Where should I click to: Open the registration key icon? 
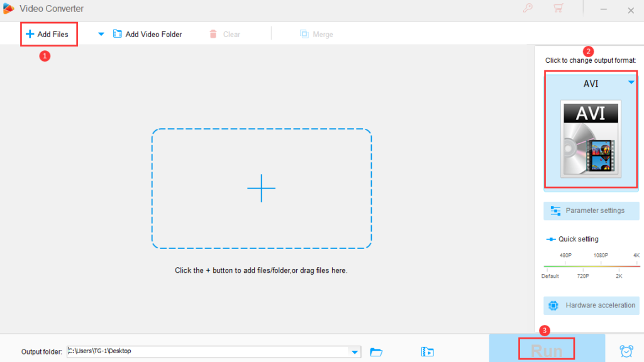(x=528, y=8)
